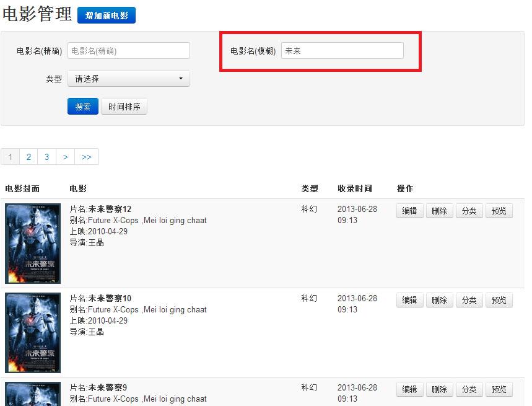Screen dimensions: 532x406
Task: Go to page 3 in pagination
Action: (46, 157)
